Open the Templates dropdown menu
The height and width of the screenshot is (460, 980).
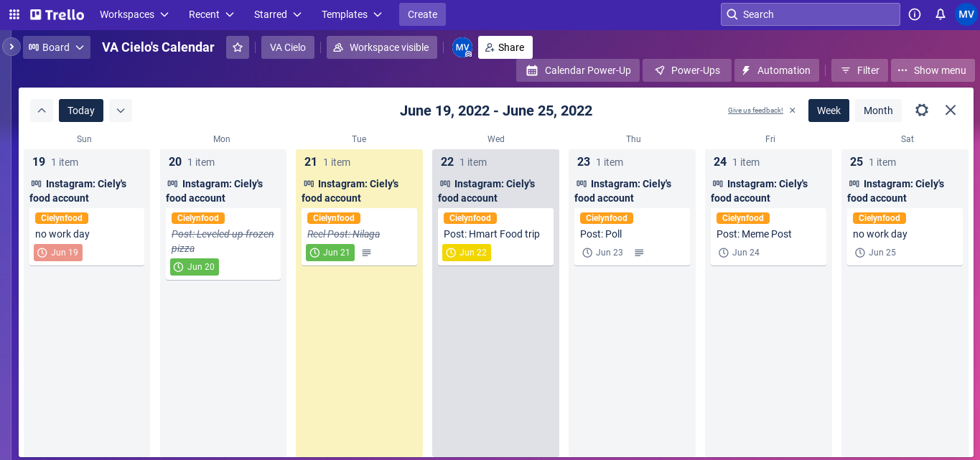tap(352, 14)
